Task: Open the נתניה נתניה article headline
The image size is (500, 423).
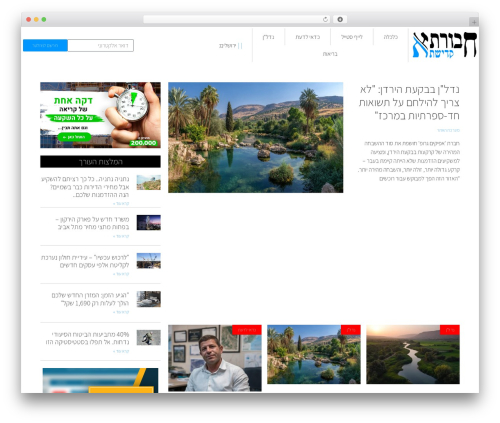Action: pos(85,187)
